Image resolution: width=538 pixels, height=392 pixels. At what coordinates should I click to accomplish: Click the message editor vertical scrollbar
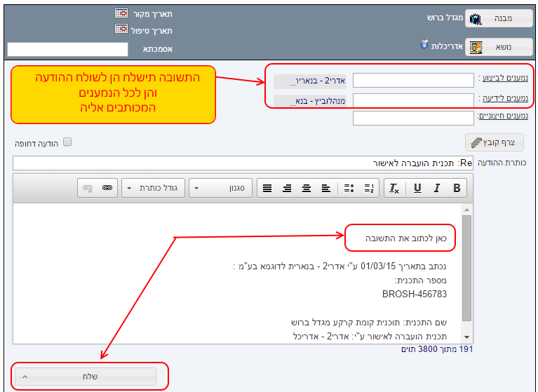click(466, 266)
